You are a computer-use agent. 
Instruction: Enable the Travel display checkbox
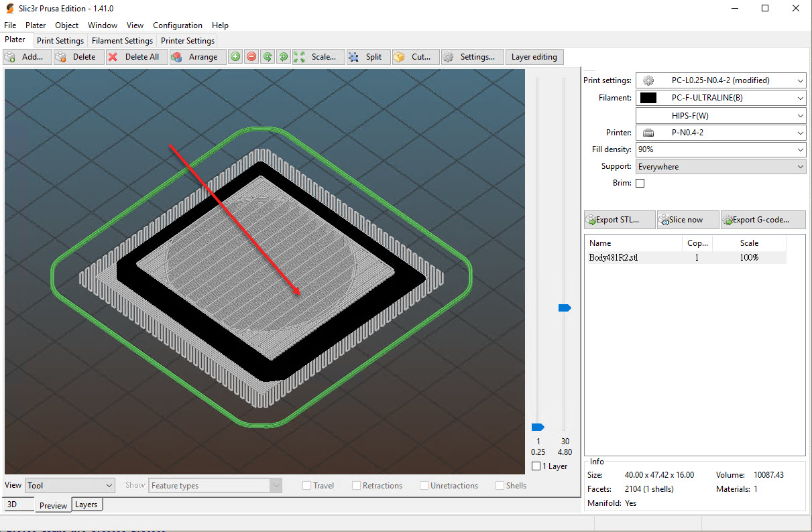(306, 485)
